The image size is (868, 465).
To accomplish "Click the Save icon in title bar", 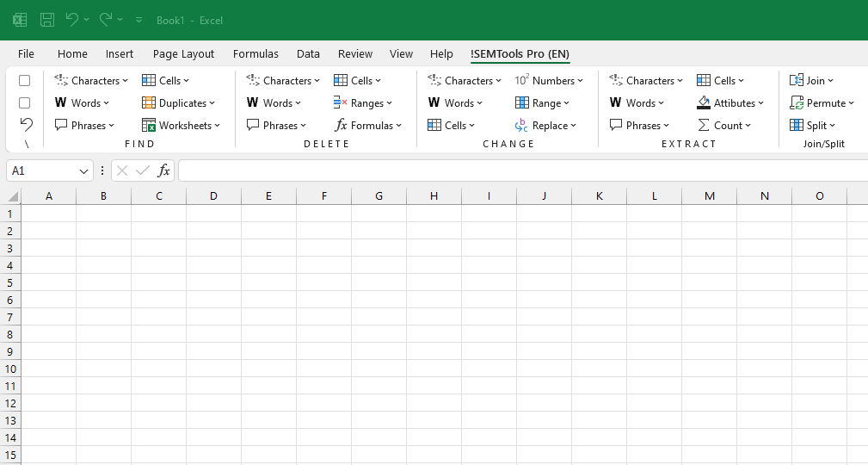I will coord(47,20).
